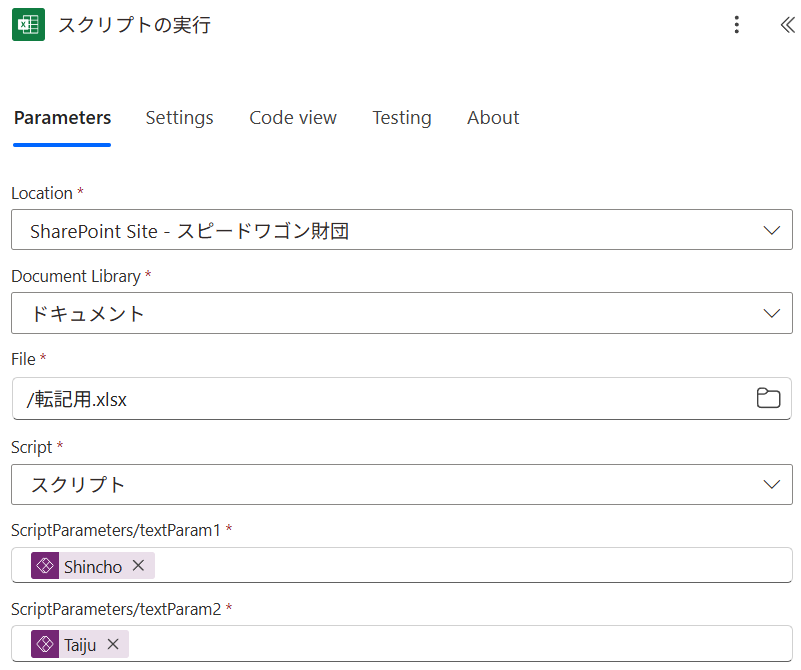
Task: Switch to the Settings tab
Action: 179,118
